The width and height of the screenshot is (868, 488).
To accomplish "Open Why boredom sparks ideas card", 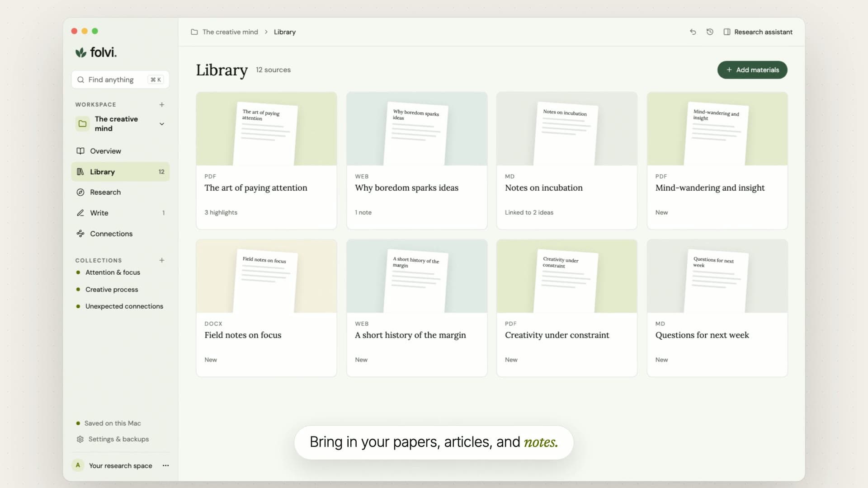I will (x=416, y=160).
